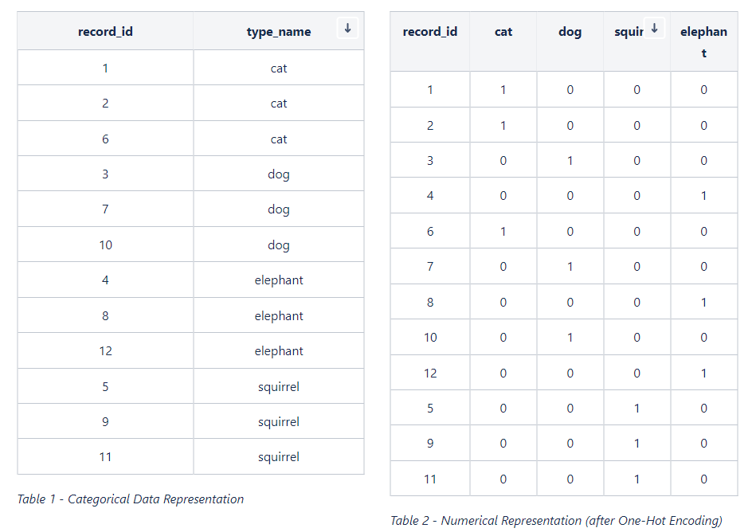Image resolution: width=756 pixels, height=532 pixels.
Task: Select record_id 10 cell in Table 1
Action: pos(105,244)
